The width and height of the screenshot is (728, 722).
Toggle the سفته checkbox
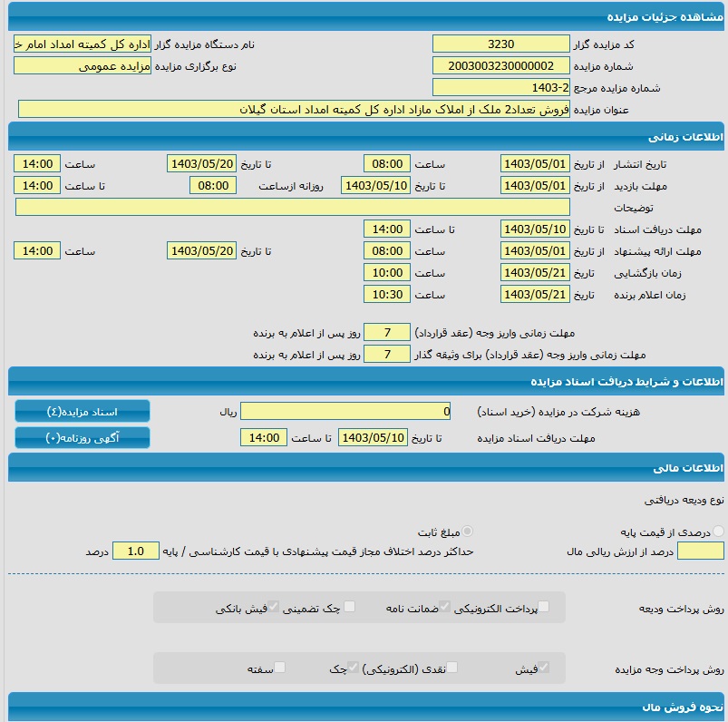[279, 668]
